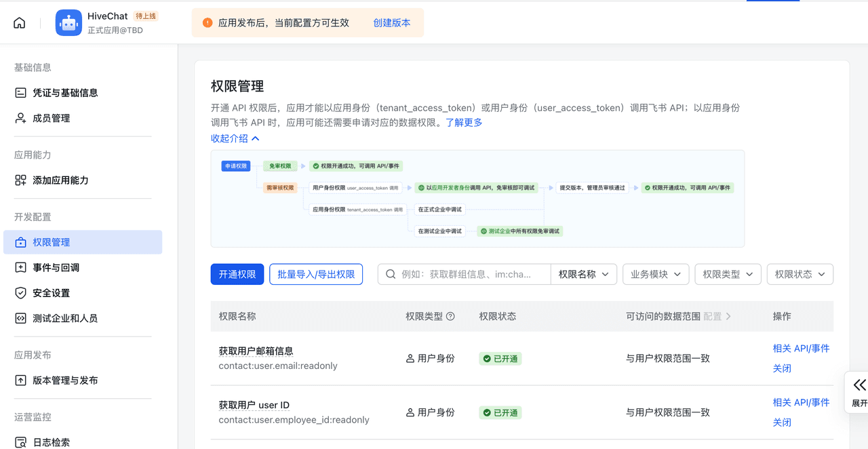
Task: Click the 开通权限 button
Action: 237,274
